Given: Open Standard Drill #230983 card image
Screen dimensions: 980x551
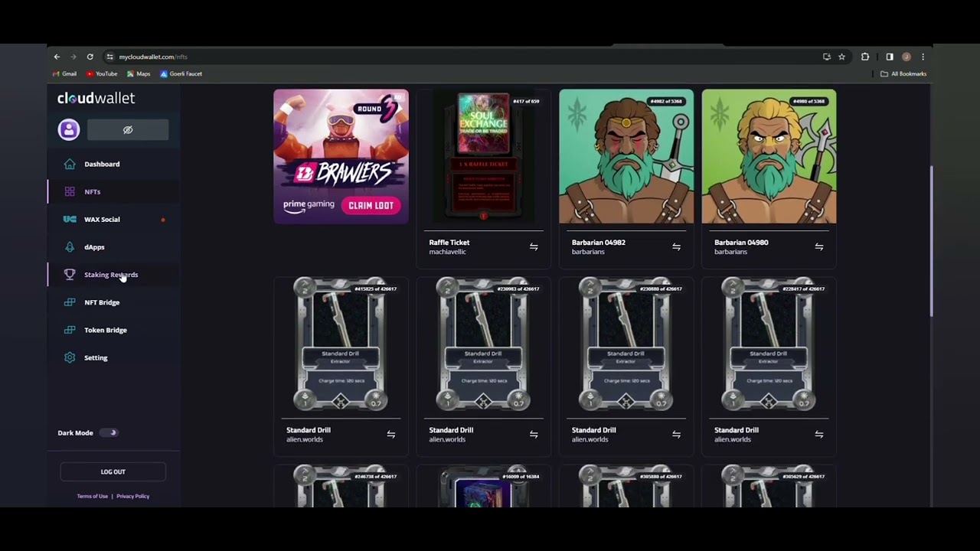Looking at the screenshot, I should [x=484, y=344].
